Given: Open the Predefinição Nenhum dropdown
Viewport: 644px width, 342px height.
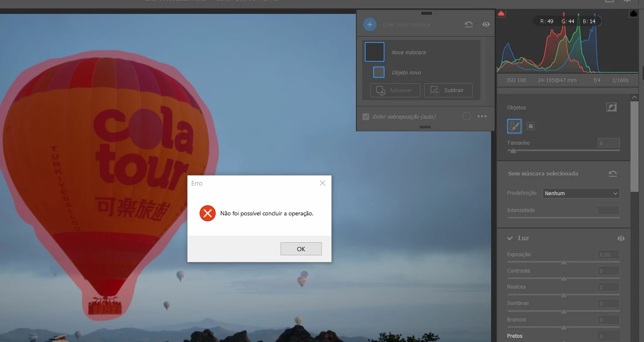Looking at the screenshot, I should tap(581, 193).
